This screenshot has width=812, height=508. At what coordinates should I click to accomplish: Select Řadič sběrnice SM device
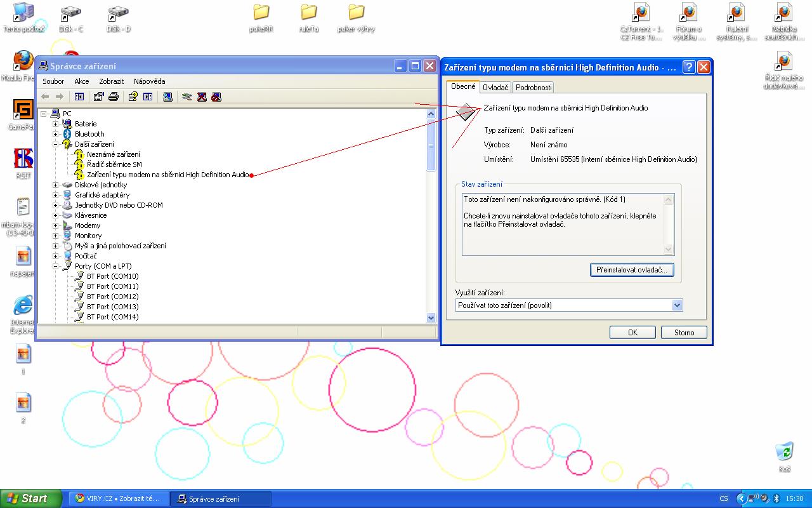(114, 164)
